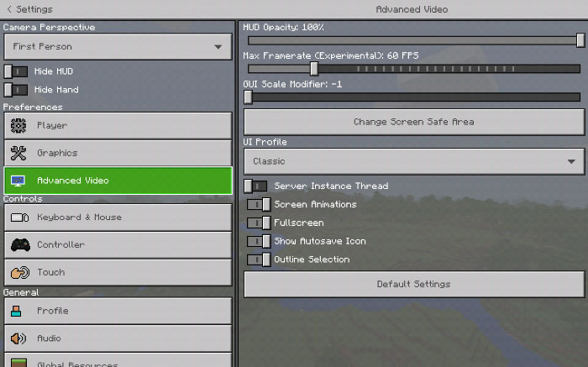Open the UI Profile Classic dropdown
The width and height of the screenshot is (588, 367).
tap(414, 161)
